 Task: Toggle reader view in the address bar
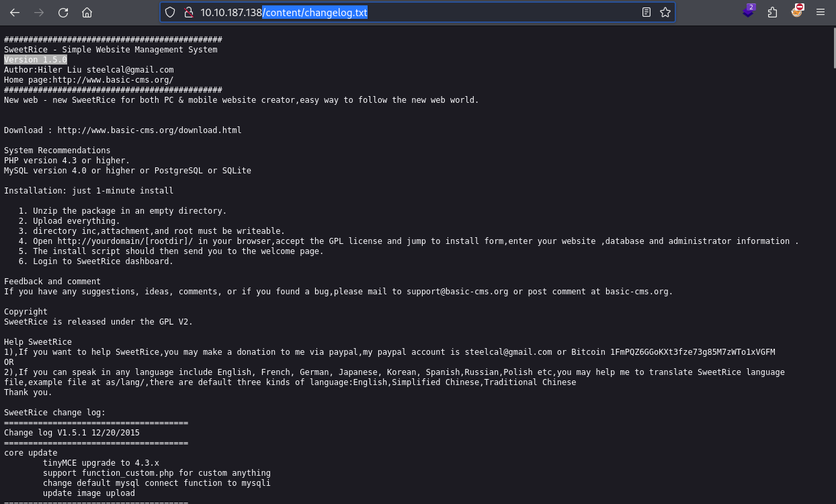pos(646,12)
